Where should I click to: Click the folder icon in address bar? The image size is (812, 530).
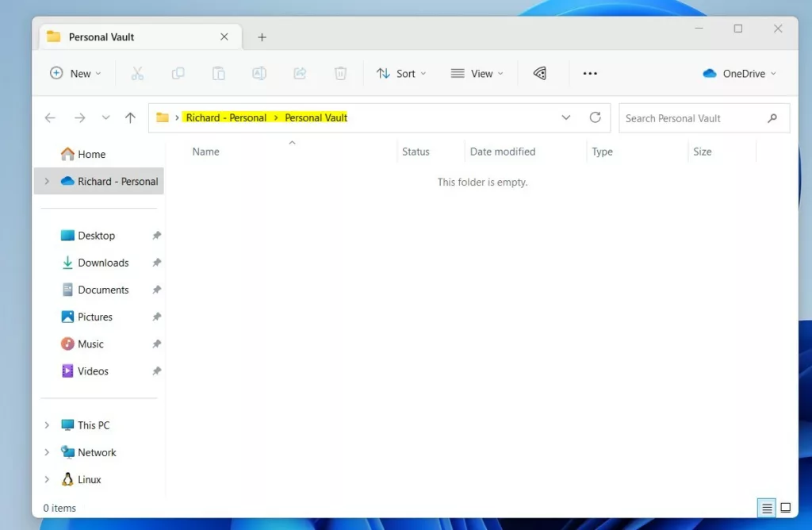coord(162,117)
